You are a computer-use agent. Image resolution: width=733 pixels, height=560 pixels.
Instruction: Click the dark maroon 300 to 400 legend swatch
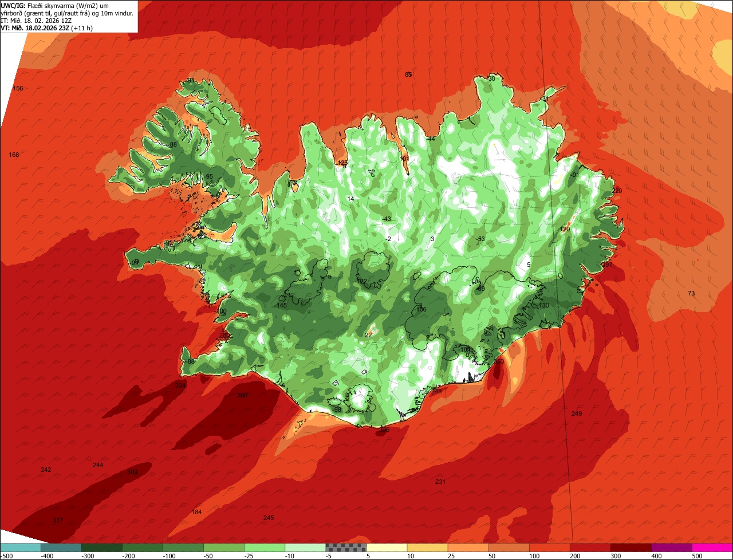click(630, 547)
